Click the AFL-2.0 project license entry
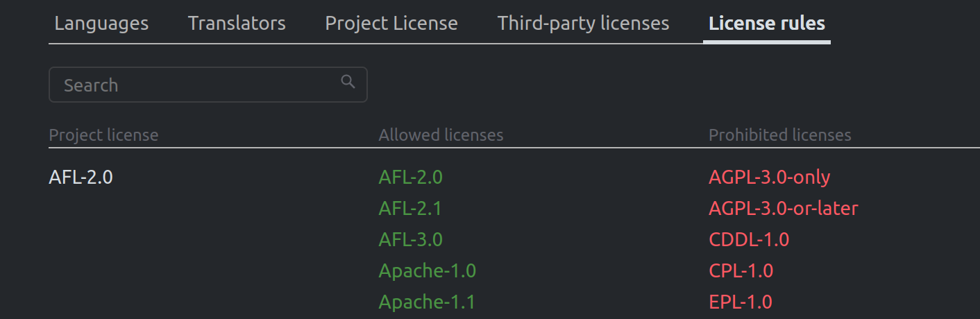 point(81,178)
